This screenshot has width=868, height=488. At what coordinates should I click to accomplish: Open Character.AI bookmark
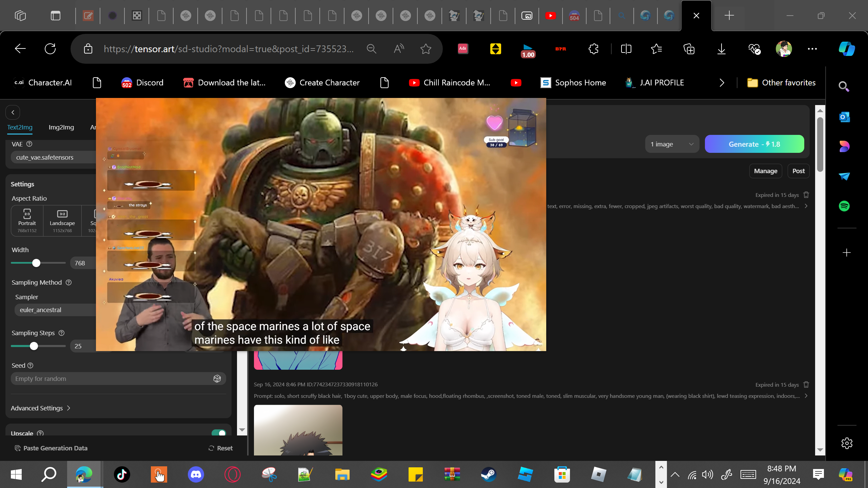[x=43, y=83]
